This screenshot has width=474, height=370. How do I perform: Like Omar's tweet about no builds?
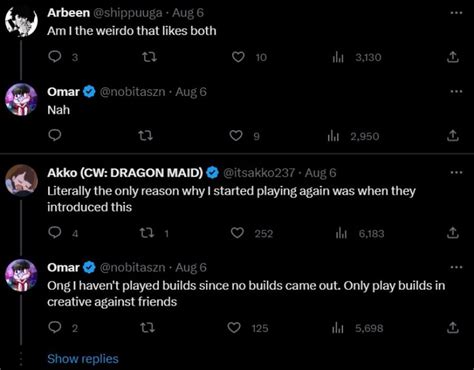[x=234, y=328]
